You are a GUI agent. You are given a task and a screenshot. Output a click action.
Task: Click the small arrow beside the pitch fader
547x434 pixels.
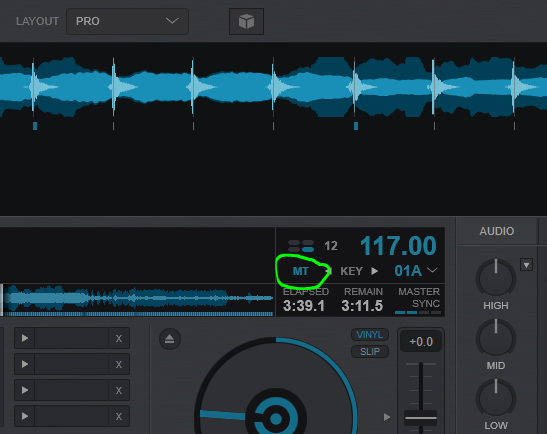click(387, 417)
